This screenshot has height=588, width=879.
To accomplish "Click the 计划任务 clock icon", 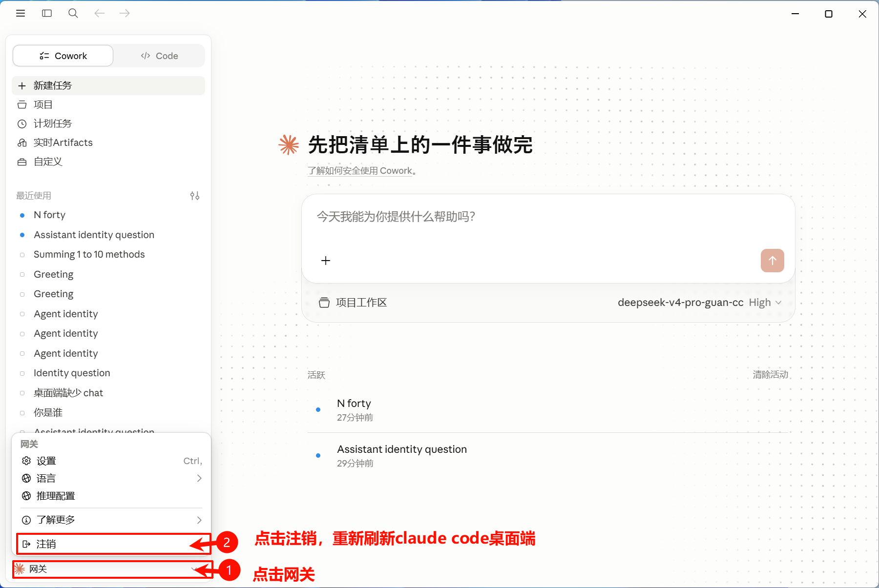I will (22, 124).
